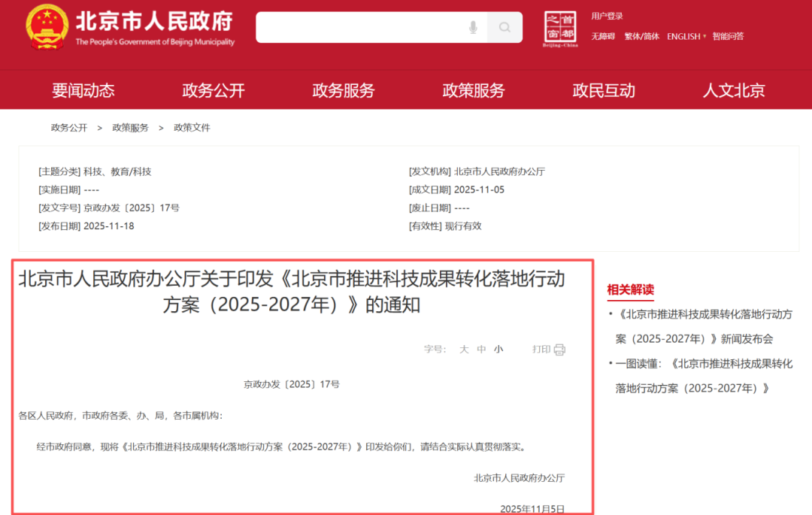Go to the 要闻动态 menu

click(83, 90)
